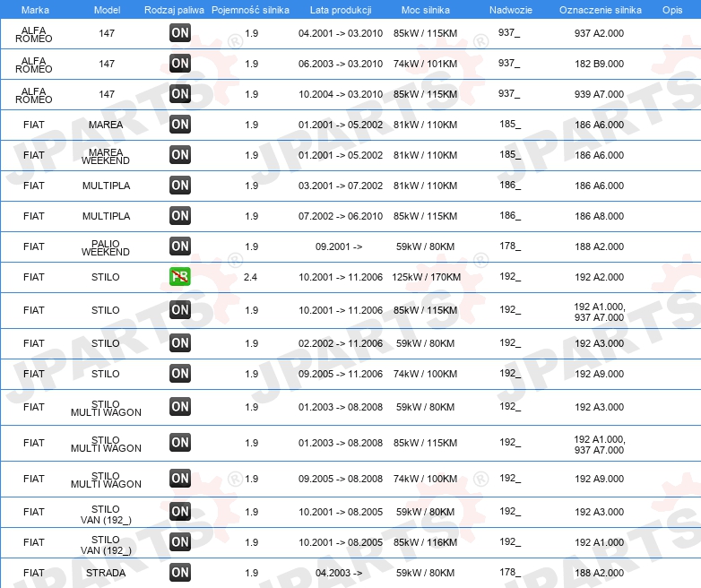Click ON fuel icon in Fiat Strada row
The width and height of the screenshot is (701, 588).
tap(180, 573)
